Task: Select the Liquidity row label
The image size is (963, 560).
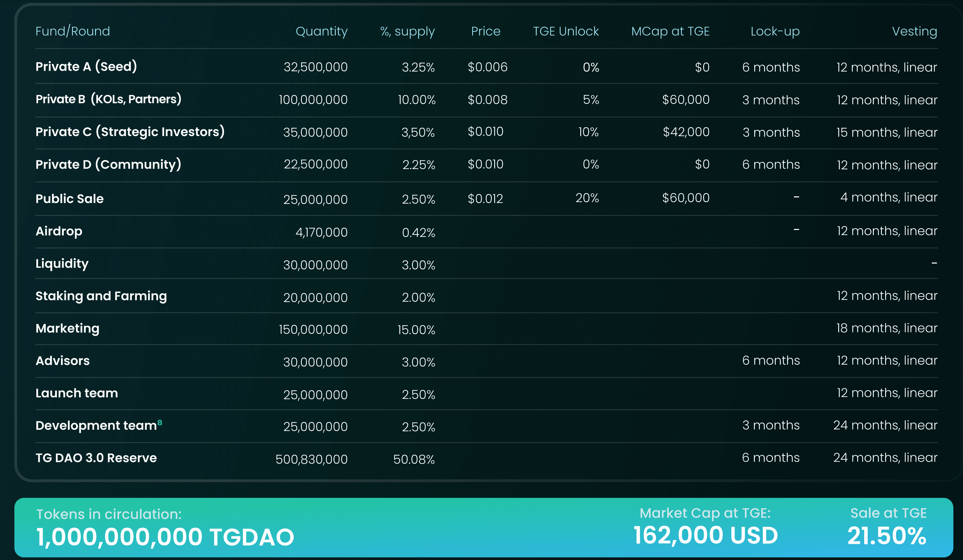Action: pos(62,264)
